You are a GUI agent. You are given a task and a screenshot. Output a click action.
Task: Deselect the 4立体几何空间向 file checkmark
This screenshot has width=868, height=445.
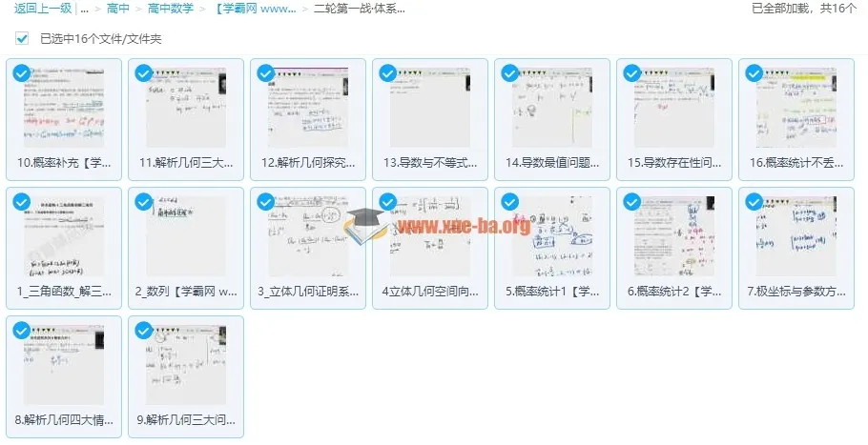(388, 202)
